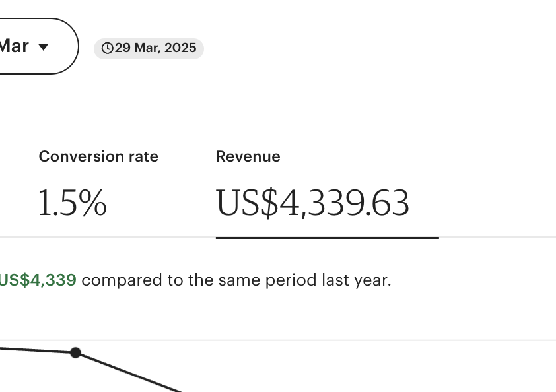The width and height of the screenshot is (556, 392).
Task: Click the chart line left of data point
Action: (x=33, y=350)
